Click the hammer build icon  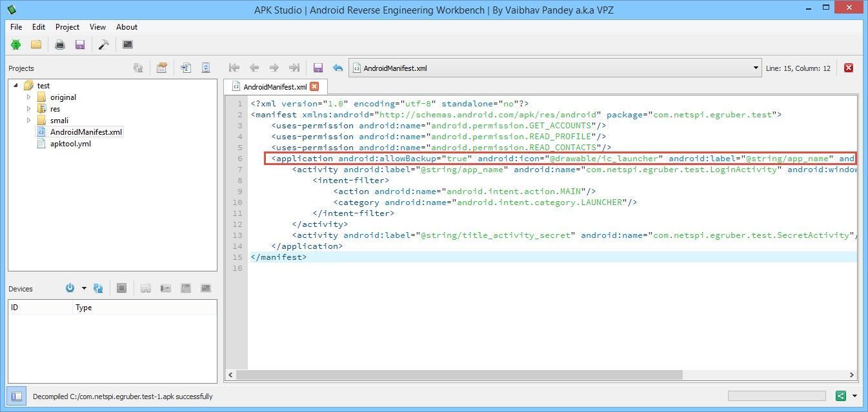pyautogui.click(x=103, y=44)
